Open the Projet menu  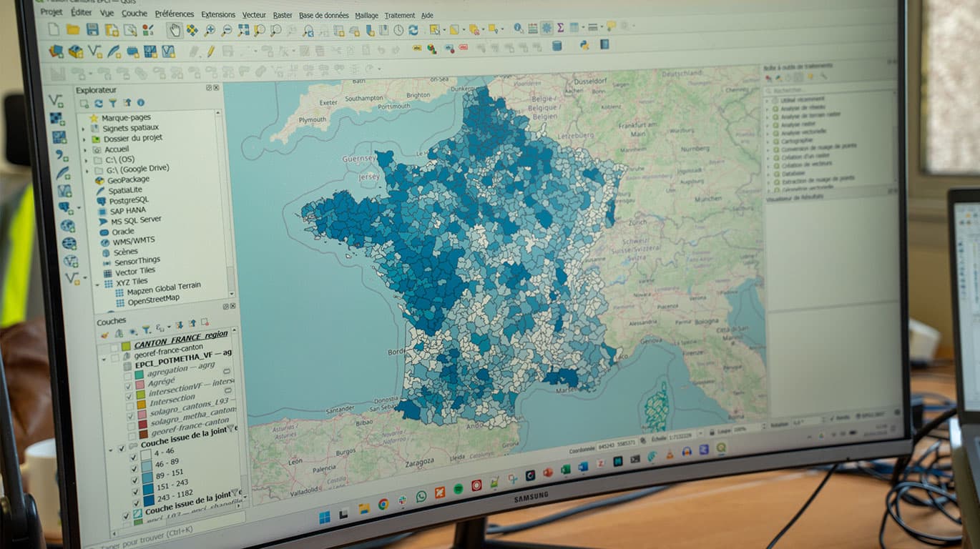(52, 12)
